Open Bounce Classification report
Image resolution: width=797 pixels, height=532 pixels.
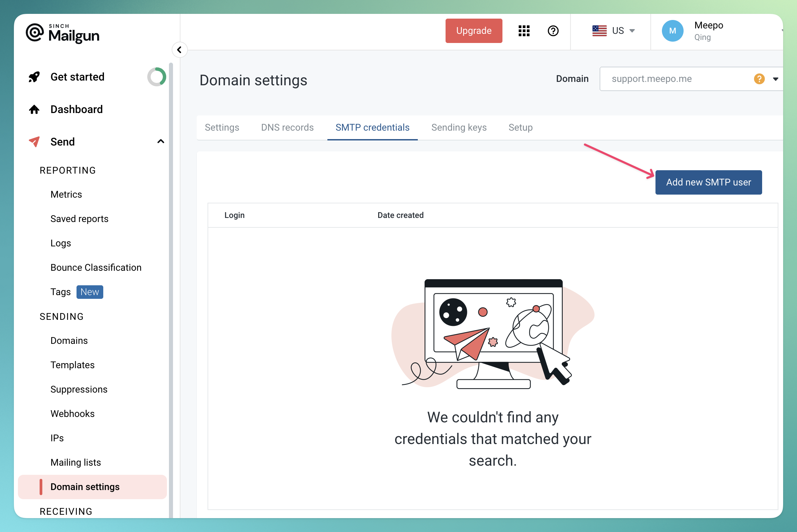[96, 267]
